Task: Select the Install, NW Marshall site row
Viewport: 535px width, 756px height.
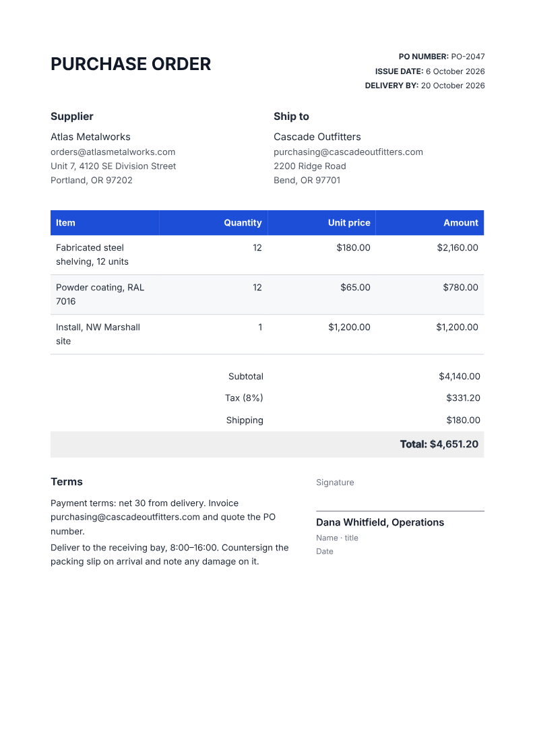Action: point(267,334)
